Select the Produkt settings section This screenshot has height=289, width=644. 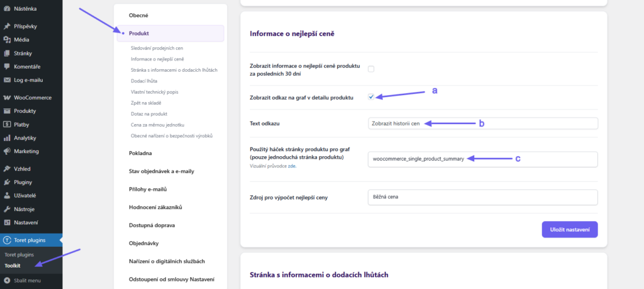[x=170, y=33]
